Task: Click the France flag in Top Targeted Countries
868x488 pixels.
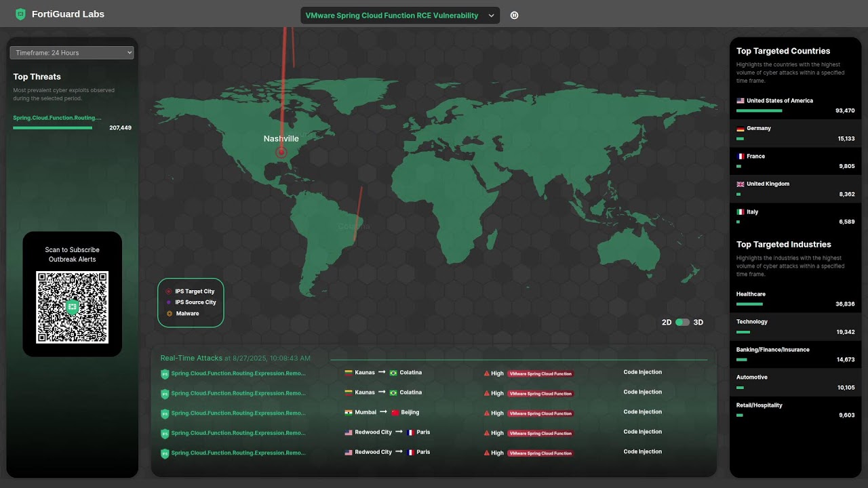Action: coord(741,157)
